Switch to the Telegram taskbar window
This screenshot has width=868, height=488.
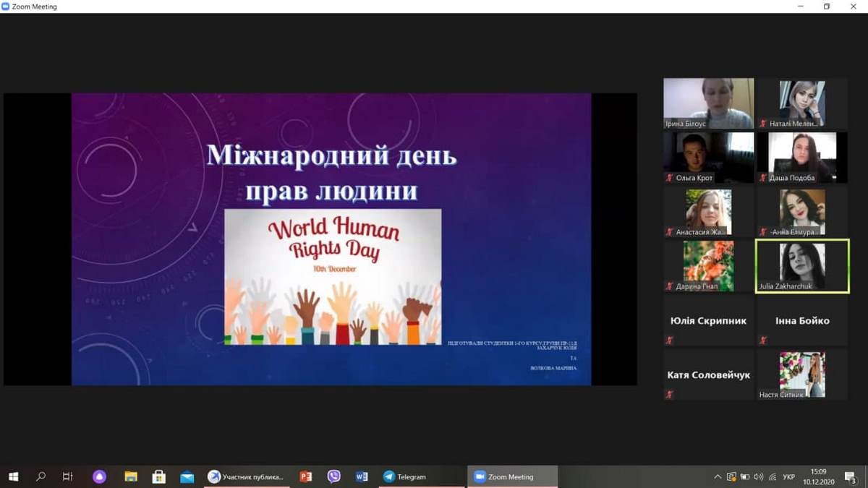coord(422,476)
